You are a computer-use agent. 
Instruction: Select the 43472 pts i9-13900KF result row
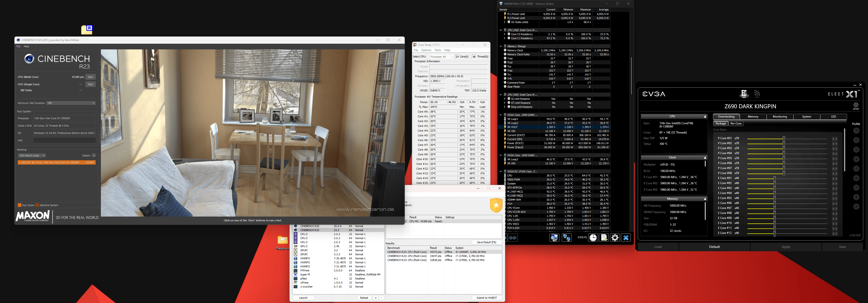[443, 252]
